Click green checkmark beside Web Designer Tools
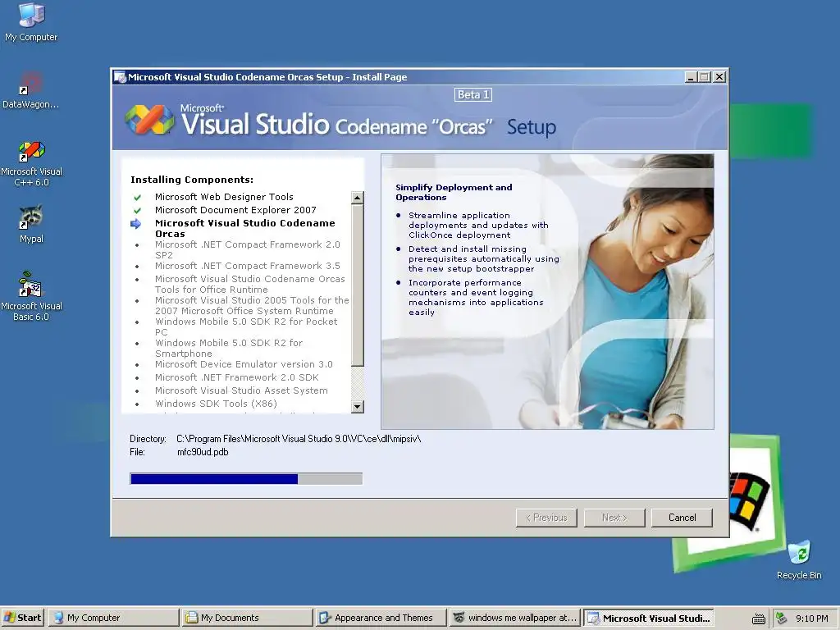Screen dimensions: 840x630 [x=137, y=197]
